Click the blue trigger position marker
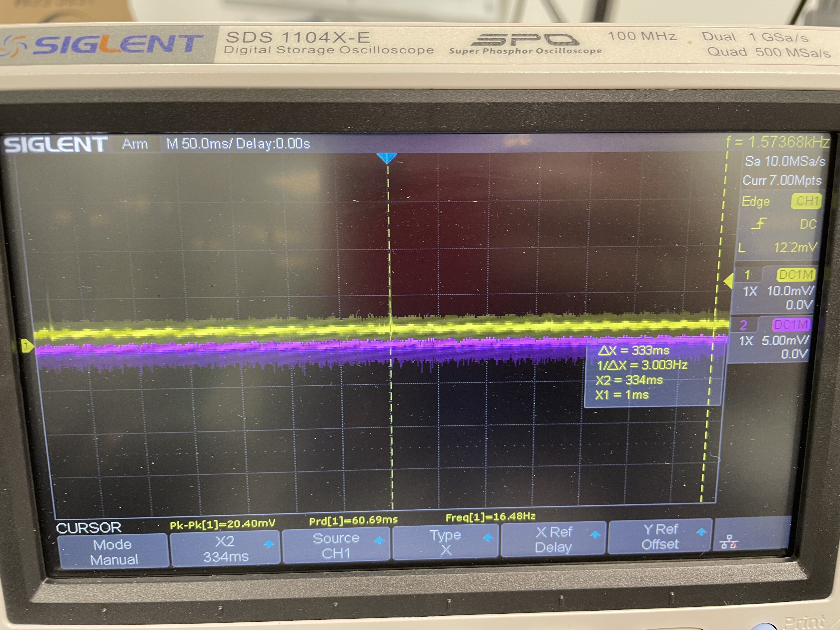840x630 pixels. [387, 158]
